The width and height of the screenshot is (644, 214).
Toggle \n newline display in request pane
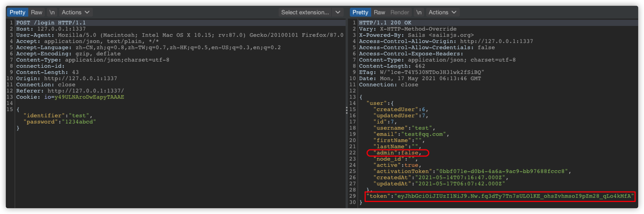52,12
